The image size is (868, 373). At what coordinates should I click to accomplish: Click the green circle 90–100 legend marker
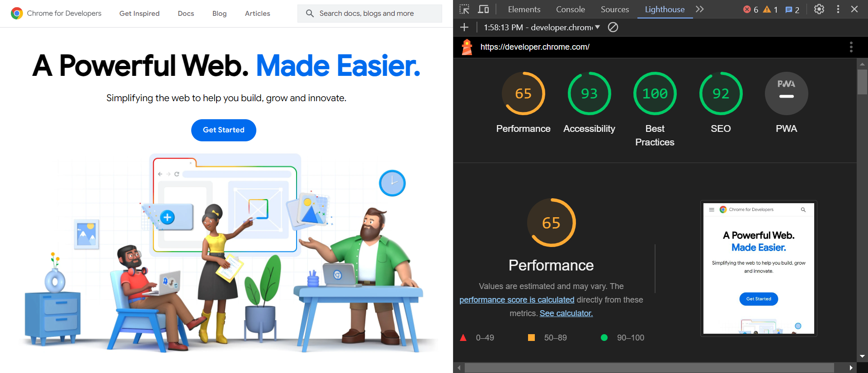(x=604, y=338)
